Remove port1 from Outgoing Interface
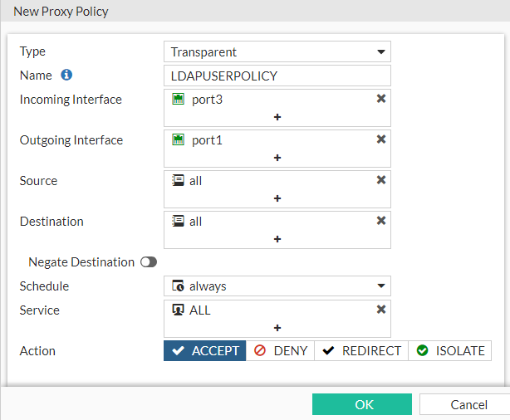The height and width of the screenshot is (420, 510). pos(381,139)
